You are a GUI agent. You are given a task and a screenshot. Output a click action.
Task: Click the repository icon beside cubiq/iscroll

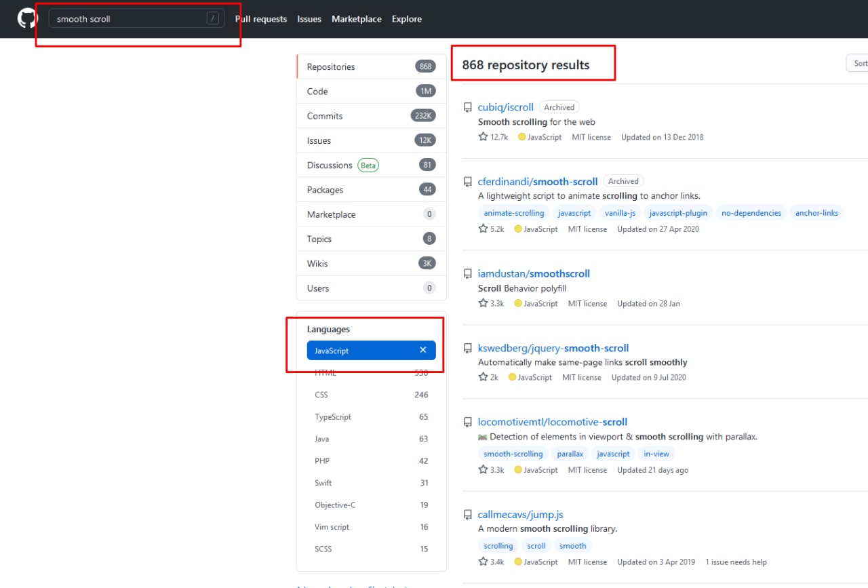point(467,107)
